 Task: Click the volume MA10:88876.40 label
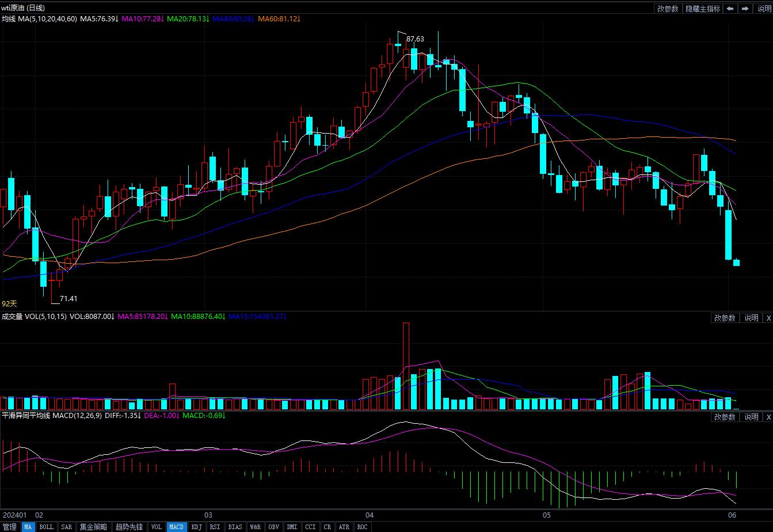pos(197,317)
